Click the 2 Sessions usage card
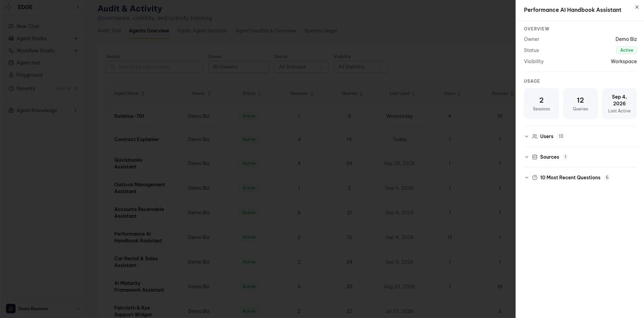The width and height of the screenshot is (644, 318). (x=541, y=104)
